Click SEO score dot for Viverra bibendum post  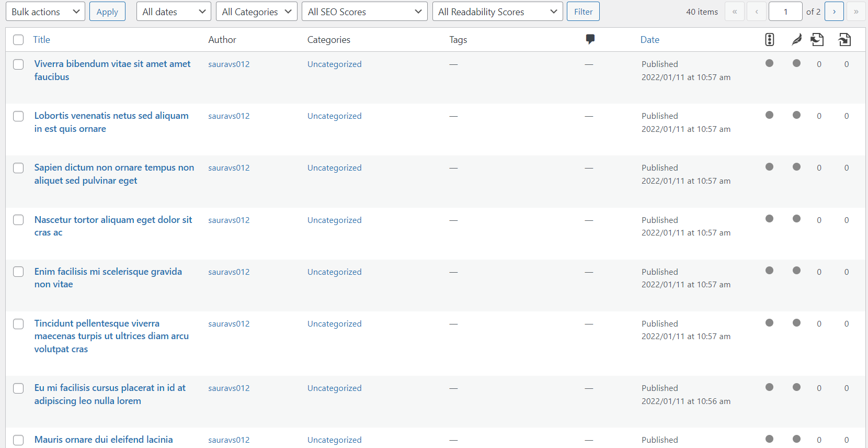tap(769, 63)
